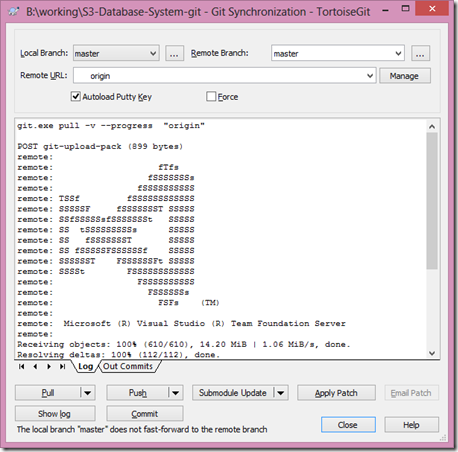Image resolution: width=458 pixels, height=452 pixels.
Task: Click the Close button at bottom
Action: pyautogui.click(x=348, y=425)
